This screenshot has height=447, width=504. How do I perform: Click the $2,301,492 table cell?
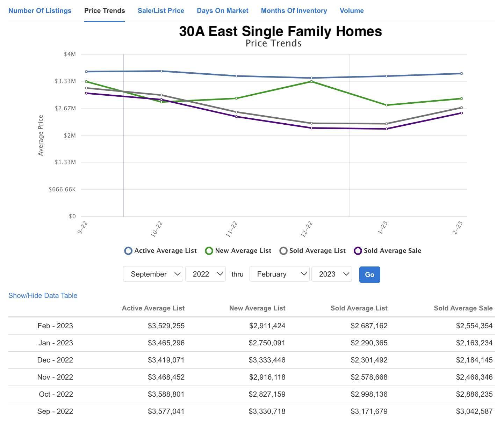point(369,360)
